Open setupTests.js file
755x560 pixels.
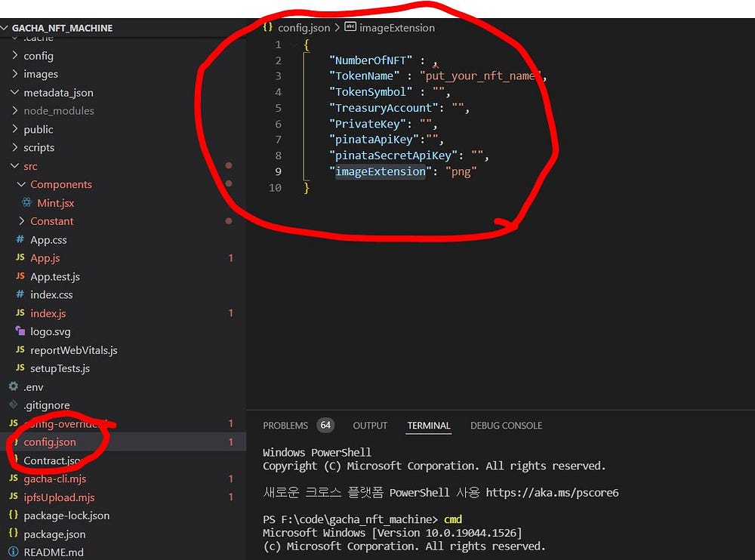[x=60, y=368]
